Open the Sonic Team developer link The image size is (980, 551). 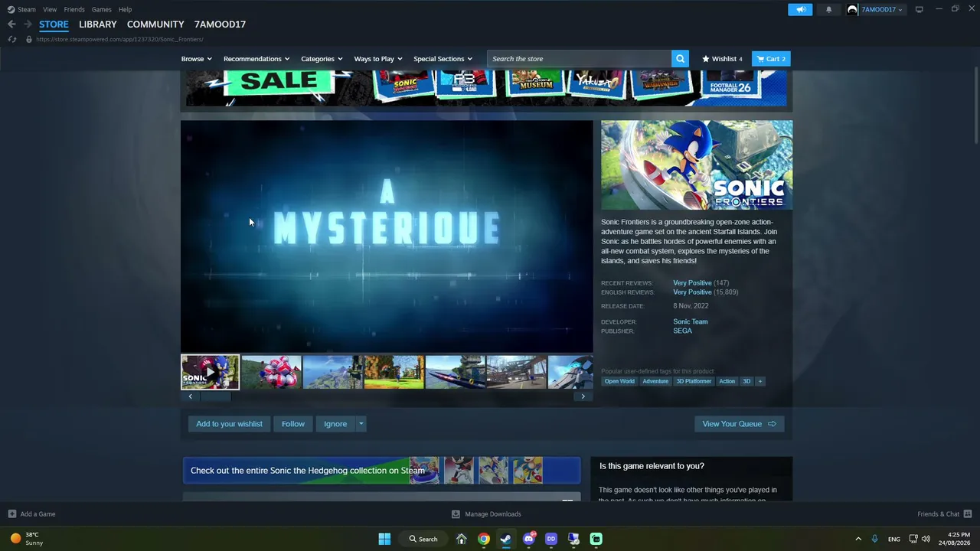(x=691, y=322)
